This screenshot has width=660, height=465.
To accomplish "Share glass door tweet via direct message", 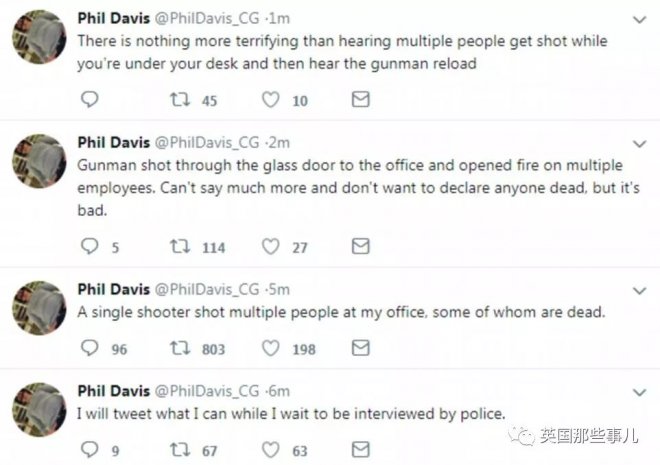I will pyautogui.click(x=362, y=247).
